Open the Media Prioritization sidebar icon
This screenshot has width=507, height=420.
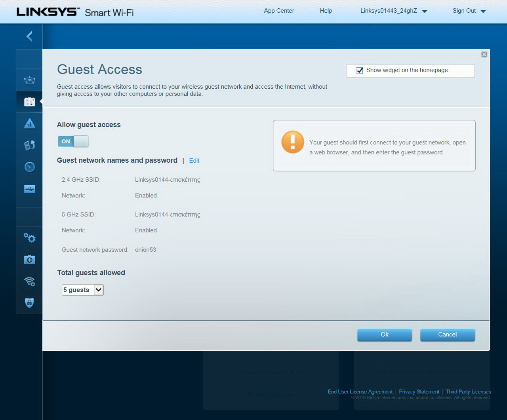click(30, 145)
